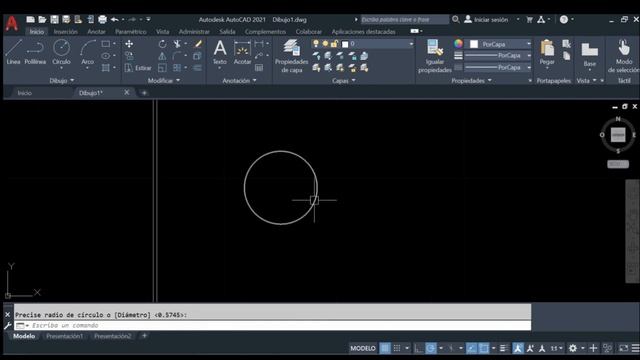Open the help question mark icon
The image size is (640, 360).
(564, 19)
